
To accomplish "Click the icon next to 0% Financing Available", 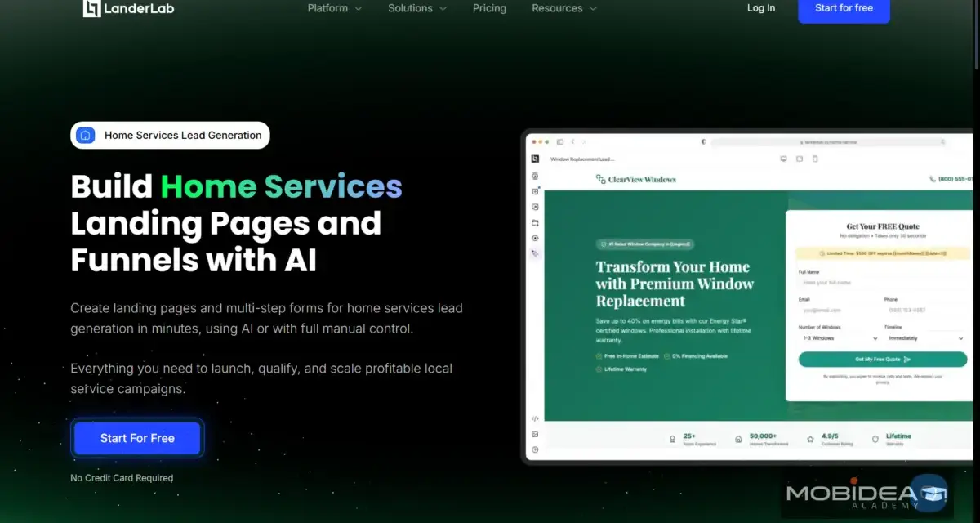I will (x=666, y=356).
